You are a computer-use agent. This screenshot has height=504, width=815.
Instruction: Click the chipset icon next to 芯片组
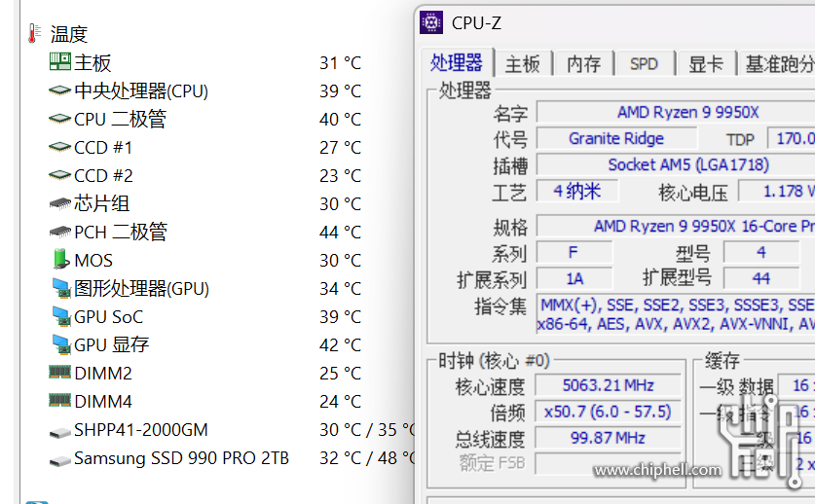click(x=59, y=203)
